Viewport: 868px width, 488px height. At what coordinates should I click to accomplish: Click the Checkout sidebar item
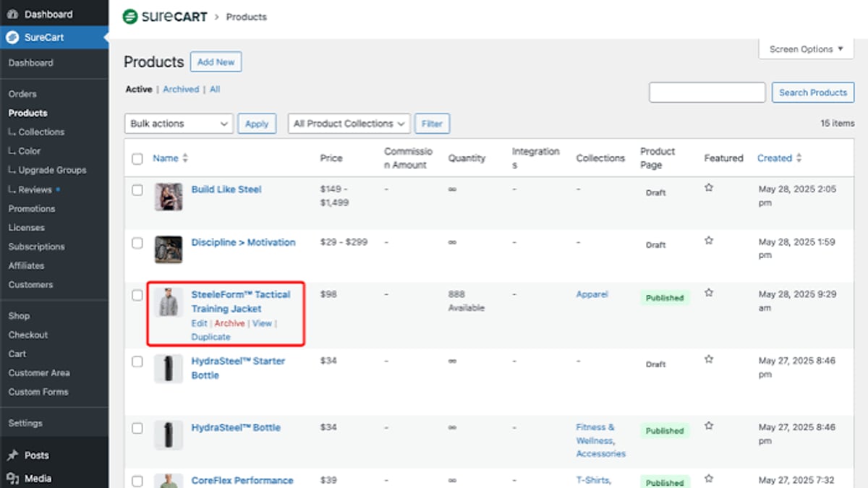coord(28,335)
